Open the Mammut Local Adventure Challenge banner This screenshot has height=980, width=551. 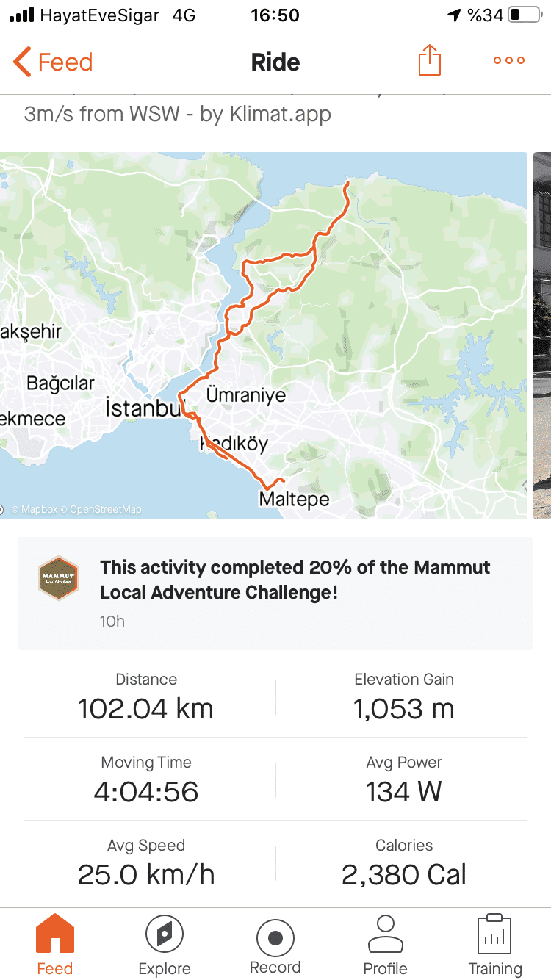click(295, 579)
